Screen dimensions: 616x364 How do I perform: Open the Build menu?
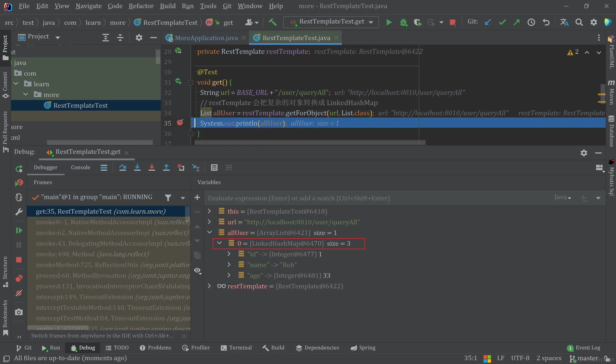click(168, 6)
